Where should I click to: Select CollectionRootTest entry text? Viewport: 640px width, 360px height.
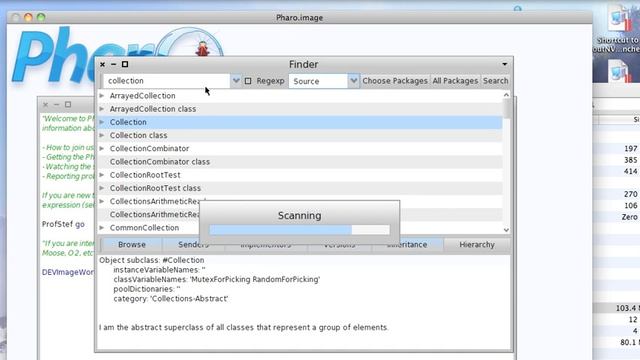click(145, 175)
